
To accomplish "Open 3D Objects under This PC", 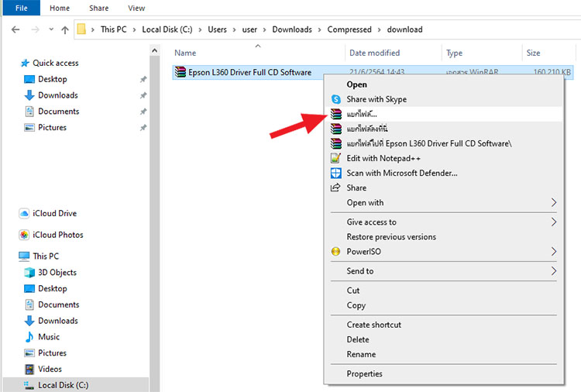I will [57, 273].
